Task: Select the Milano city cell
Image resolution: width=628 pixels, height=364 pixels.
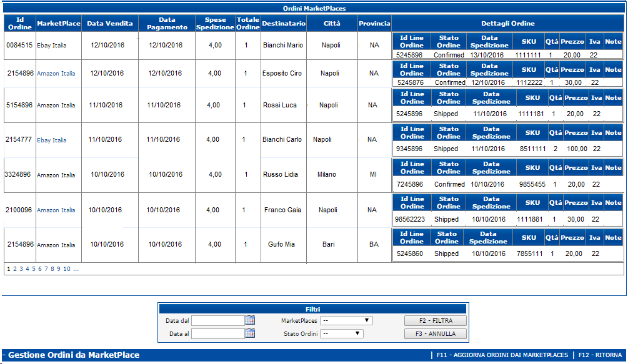Action: [327, 174]
